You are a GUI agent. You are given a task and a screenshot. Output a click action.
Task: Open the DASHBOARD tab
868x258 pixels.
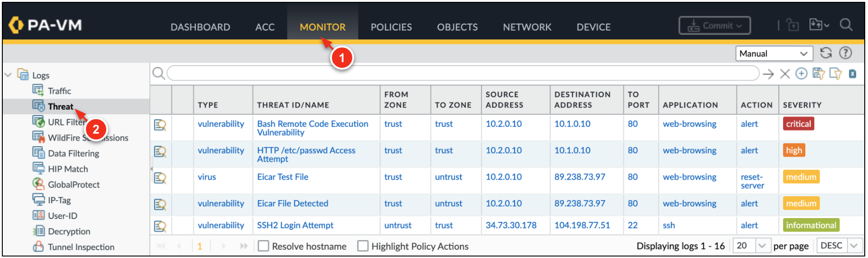pyautogui.click(x=200, y=27)
